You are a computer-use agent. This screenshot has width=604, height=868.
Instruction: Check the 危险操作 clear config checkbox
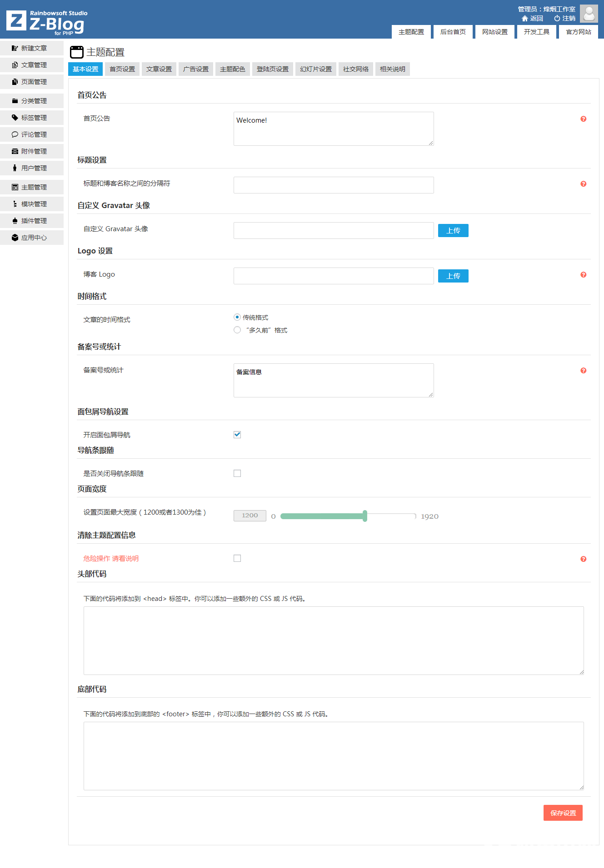[237, 558]
